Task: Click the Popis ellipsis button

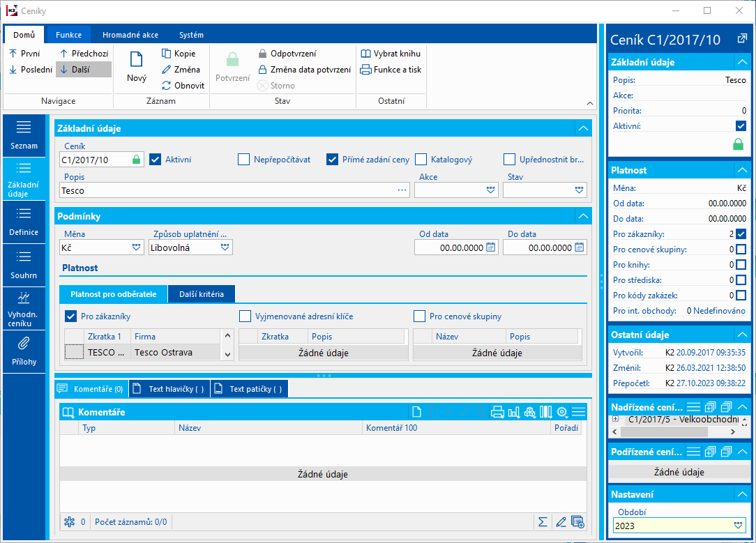Action: 402,190
